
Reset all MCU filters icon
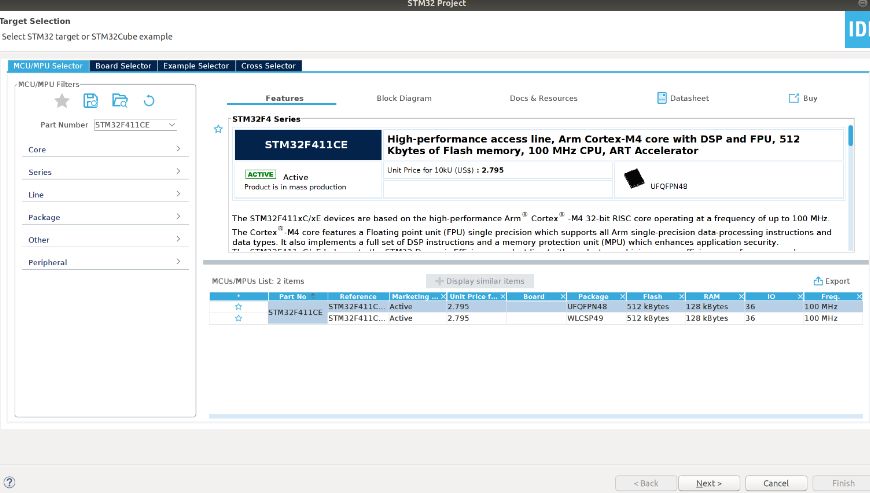[149, 101]
